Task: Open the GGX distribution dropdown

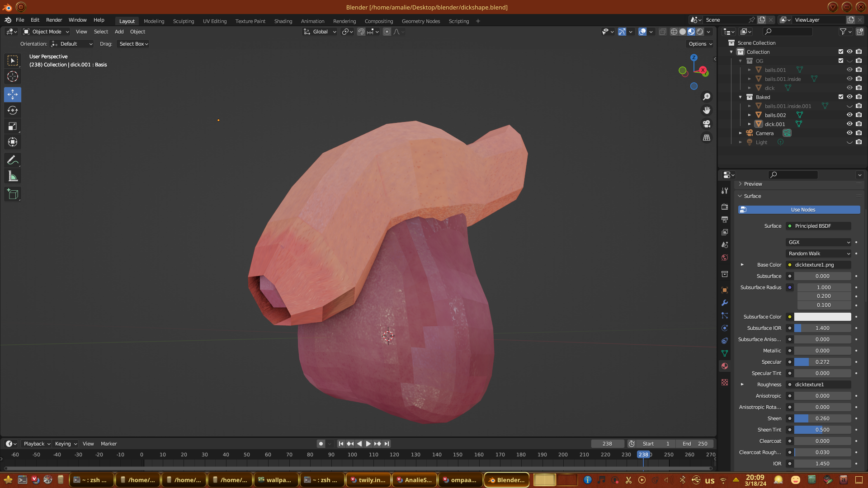Action: coord(819,242)
